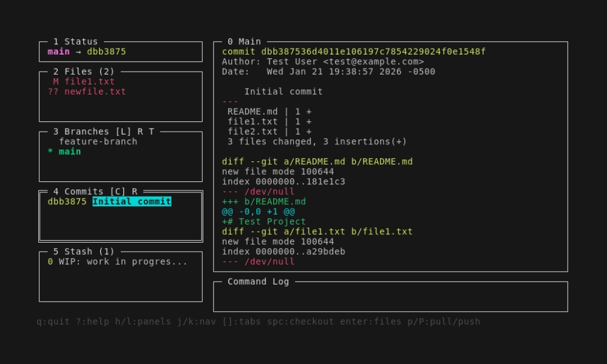Switch to R tab in Commits panel
The height and width of the screenshot is (364, 607).
pos(135,192)
